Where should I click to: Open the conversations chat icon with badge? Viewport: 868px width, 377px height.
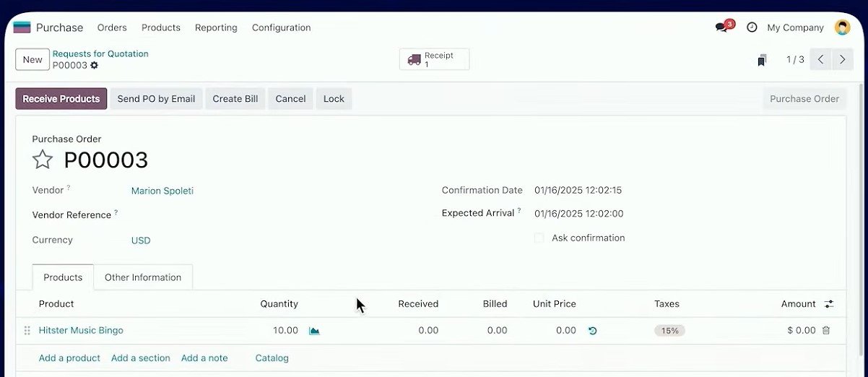coord(724,27)
